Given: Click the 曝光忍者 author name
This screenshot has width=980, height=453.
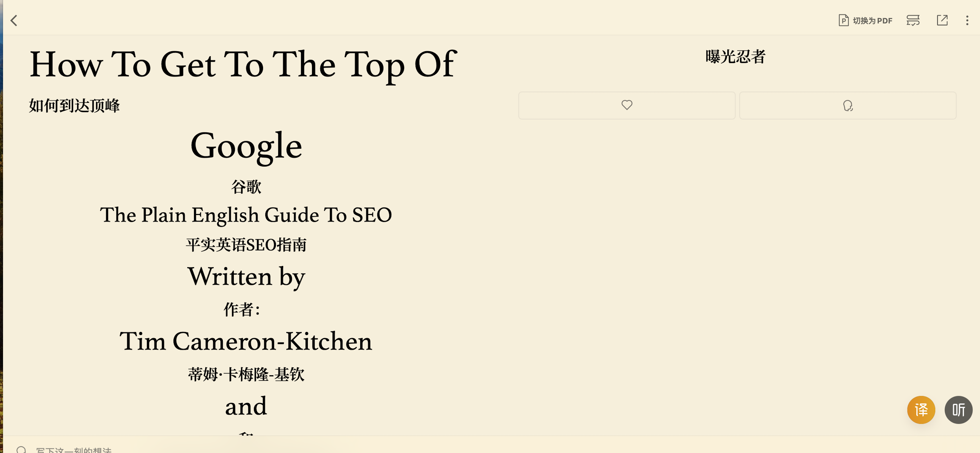Looking at the screenshot, I should (x=735, y=57).
